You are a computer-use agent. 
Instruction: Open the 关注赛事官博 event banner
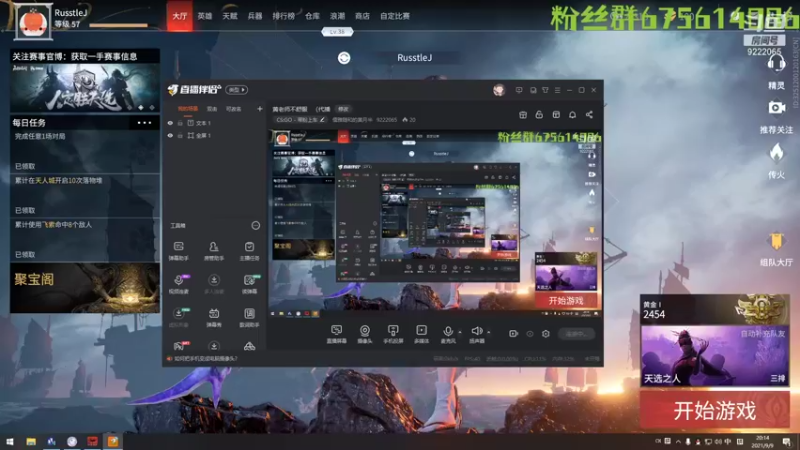tap(85, 81)
